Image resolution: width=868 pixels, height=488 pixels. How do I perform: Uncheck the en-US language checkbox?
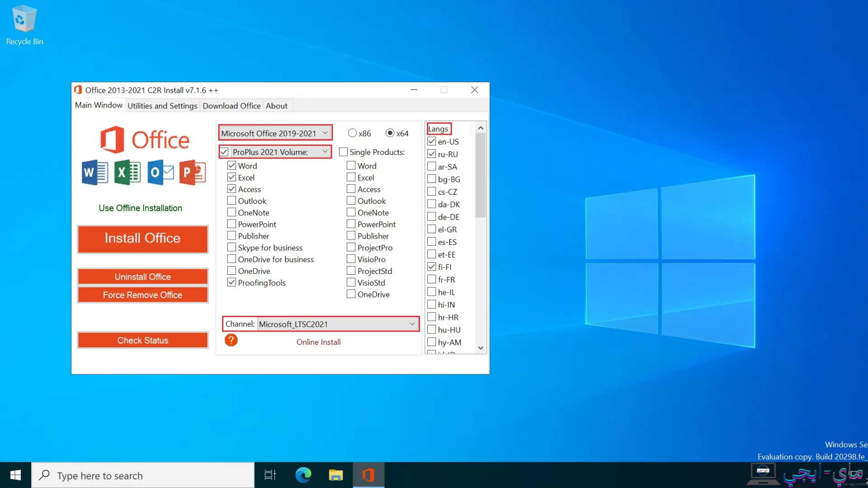(x=432, y=141)
